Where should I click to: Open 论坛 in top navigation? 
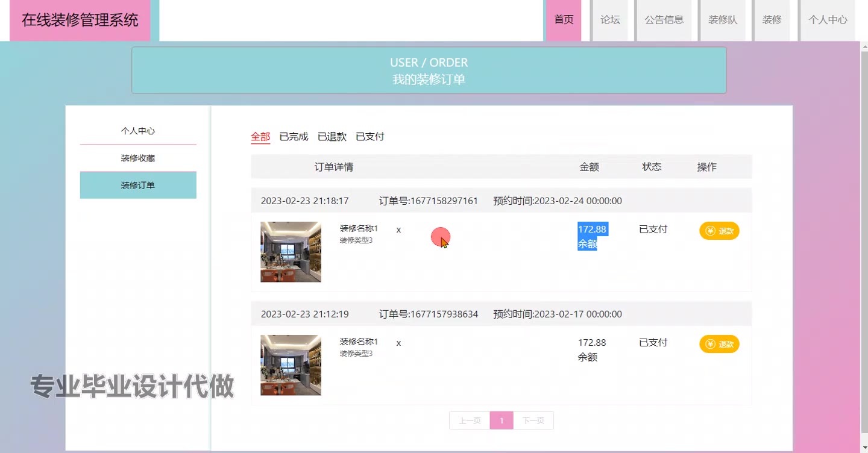(x=610, y=20)
